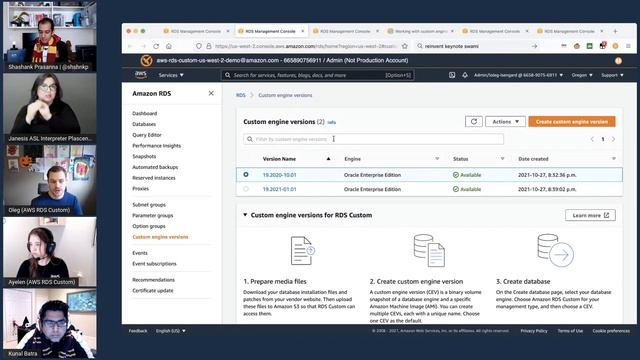Sort by Engine column arrow

pos(437,159)
